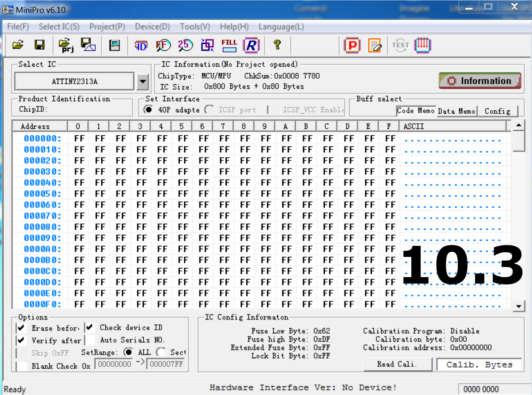Toggle the Check device ID checkbox

click(89, 327)
